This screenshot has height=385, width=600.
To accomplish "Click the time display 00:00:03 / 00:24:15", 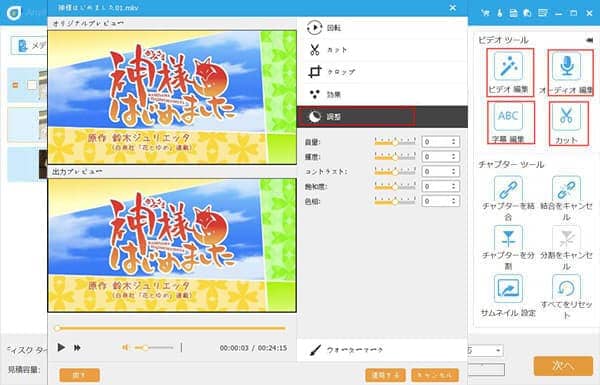I will pyautogui.click(x=253, y=348).
